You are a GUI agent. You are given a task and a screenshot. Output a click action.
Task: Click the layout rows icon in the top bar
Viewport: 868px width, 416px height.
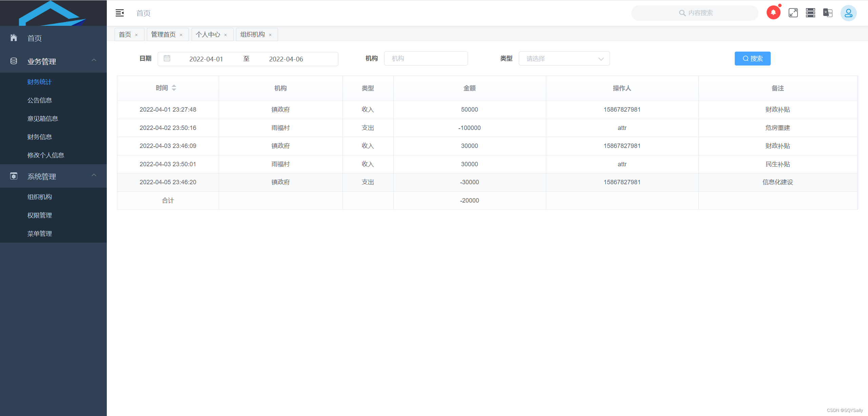coord(810,13)
